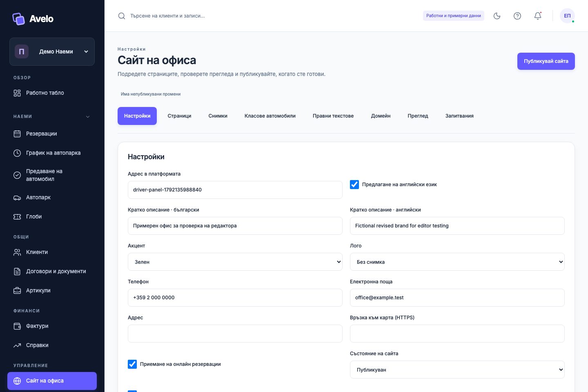This screenshot has height=392, width=588.
Task: Go to the Преглед tab
Action: point(418,116)
